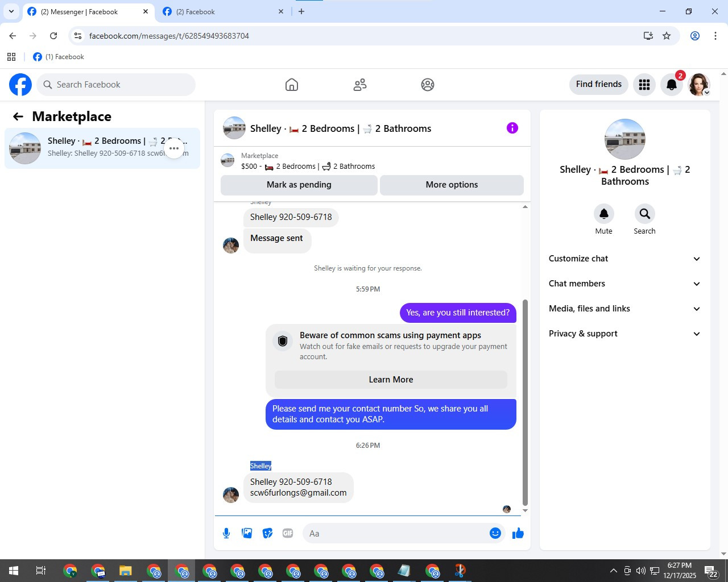Close the Messenger | Facebook tab
This screenshot has width=728, height=582.
(x=146, y=11)
